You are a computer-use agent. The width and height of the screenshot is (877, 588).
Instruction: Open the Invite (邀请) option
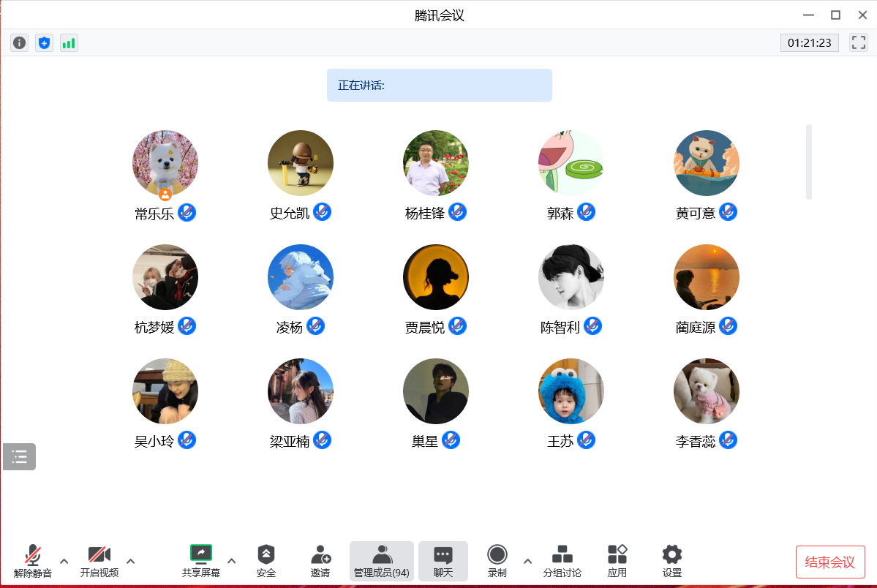tap(320, 561)
